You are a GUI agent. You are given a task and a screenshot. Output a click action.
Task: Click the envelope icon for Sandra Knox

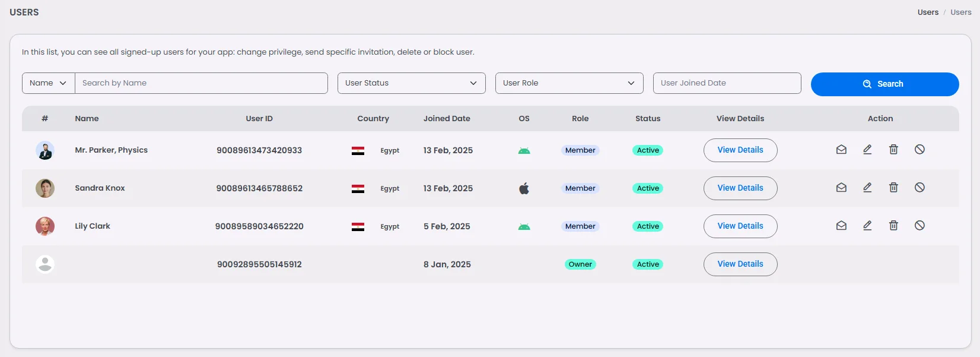(841, 188)
